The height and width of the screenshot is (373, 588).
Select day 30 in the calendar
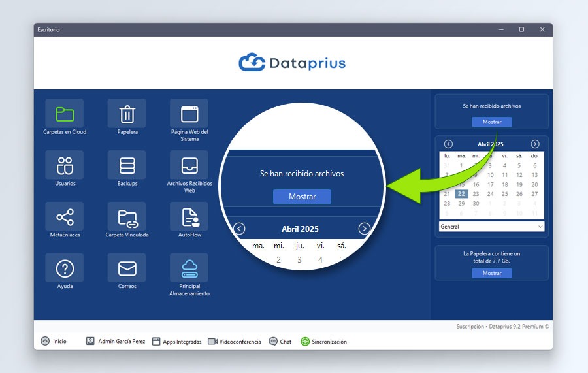(476, 204)
